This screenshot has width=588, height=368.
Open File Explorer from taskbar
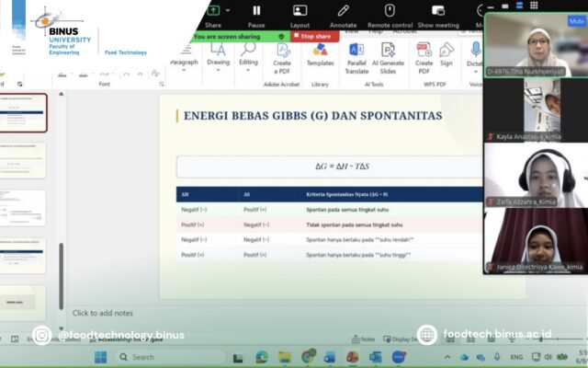(285, 357)
